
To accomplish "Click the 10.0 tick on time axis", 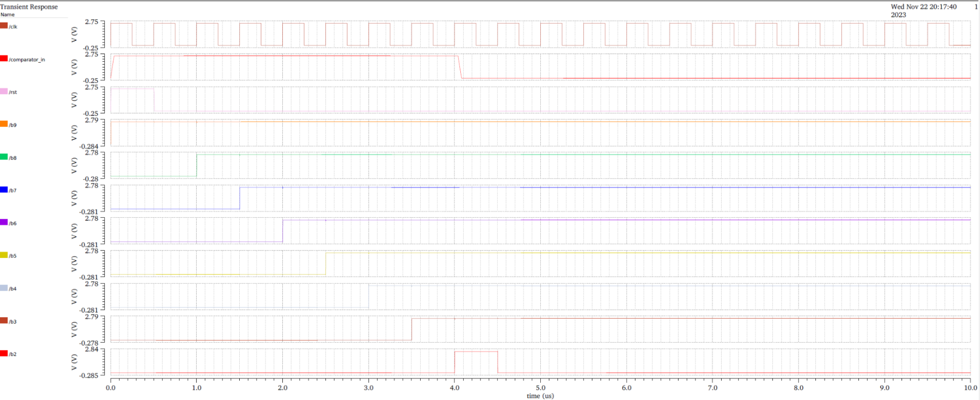I will click(x=970, y=388).
